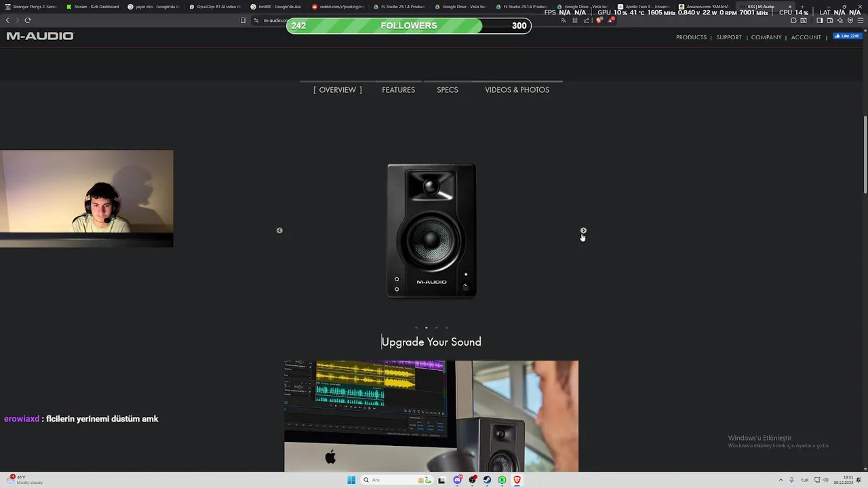Click the volume icon in system tray
The image size is (868, 488).
tap(825, 480)
